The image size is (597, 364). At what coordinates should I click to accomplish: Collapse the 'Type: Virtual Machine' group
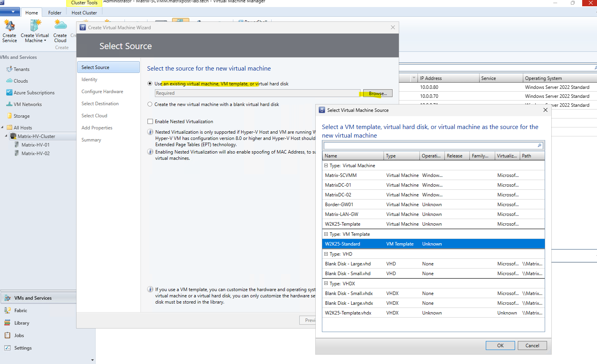[326, 166]
